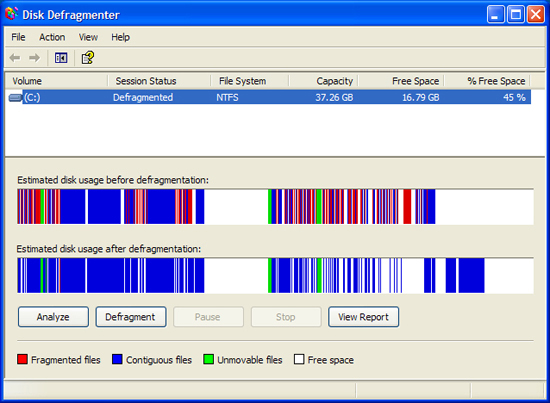Open the View Report button

[x=363, y=317]
